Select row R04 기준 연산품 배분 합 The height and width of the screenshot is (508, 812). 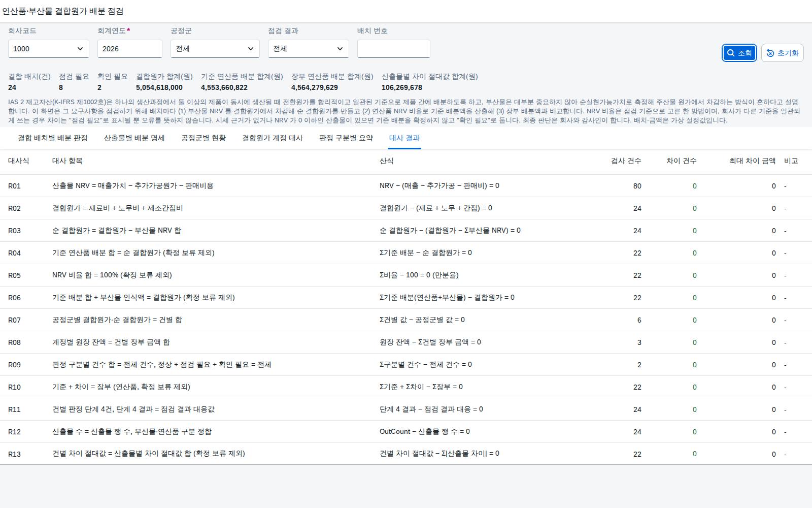[133, 253]
